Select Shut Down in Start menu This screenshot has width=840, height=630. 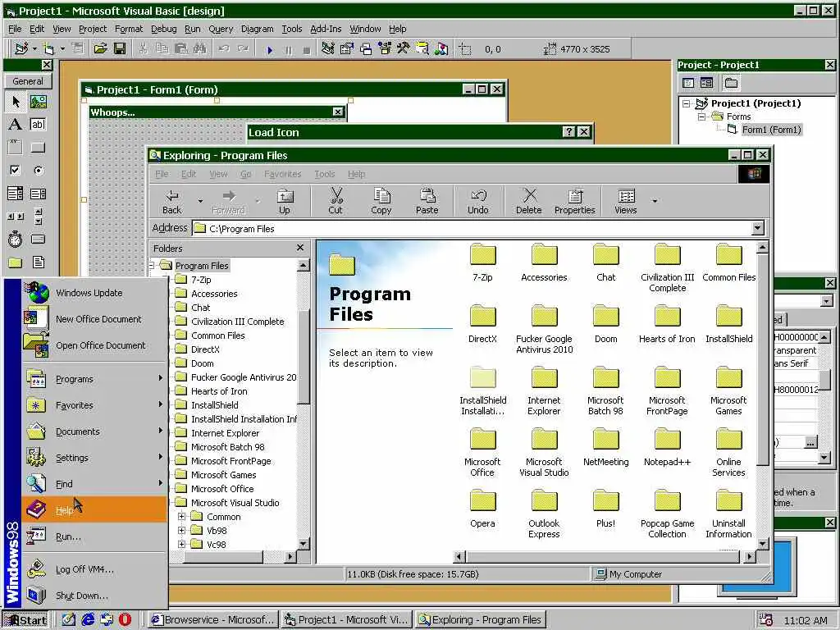[94, 596]
